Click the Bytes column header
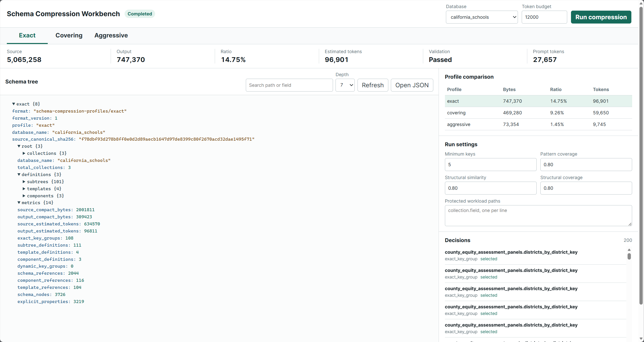 coord(509,90)
